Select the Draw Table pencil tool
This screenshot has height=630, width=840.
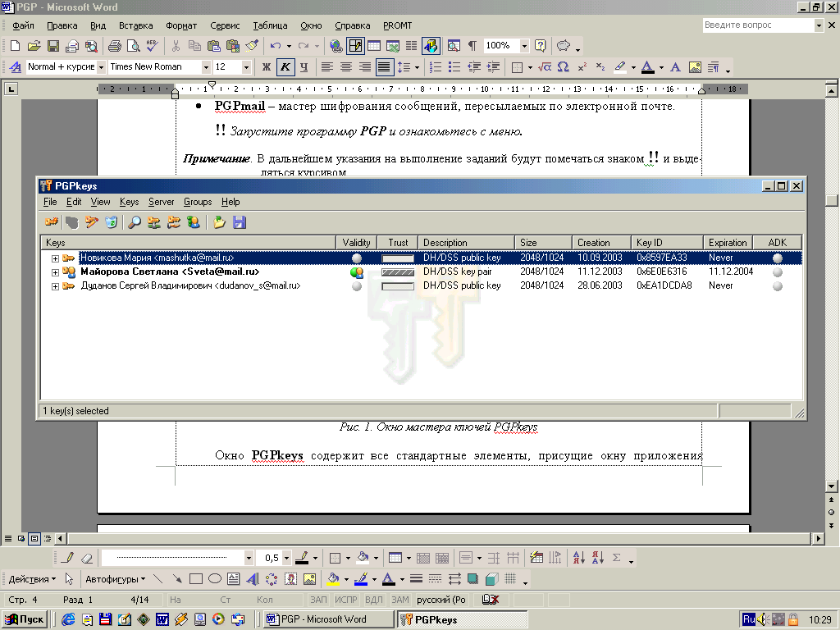67,558
